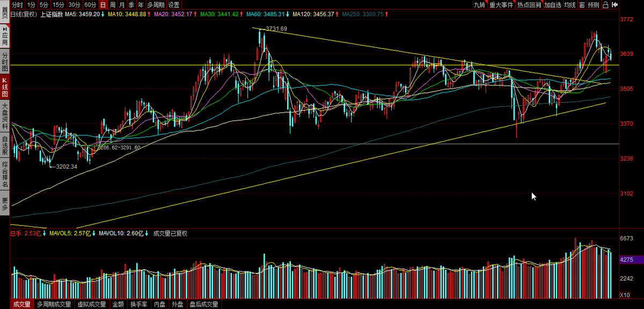Show 重大事件 major events
Viewport: 644px width, 309px height.
pos(501,5)
